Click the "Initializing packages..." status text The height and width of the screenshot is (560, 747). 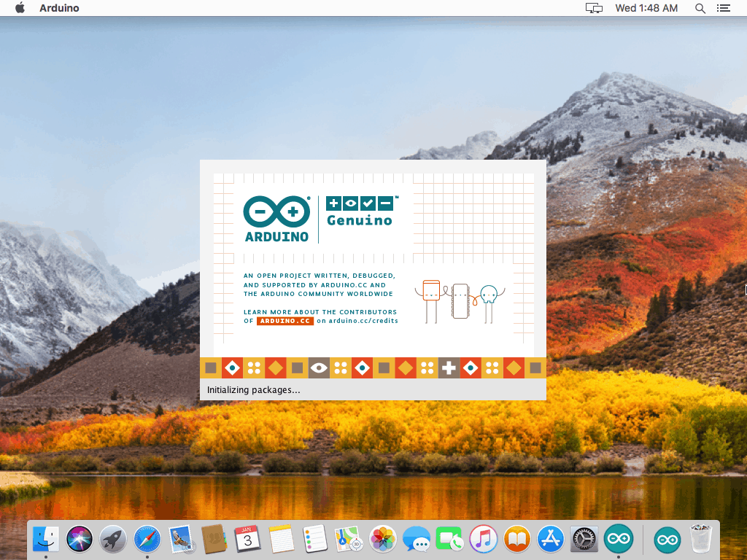[x=253, y=390]
